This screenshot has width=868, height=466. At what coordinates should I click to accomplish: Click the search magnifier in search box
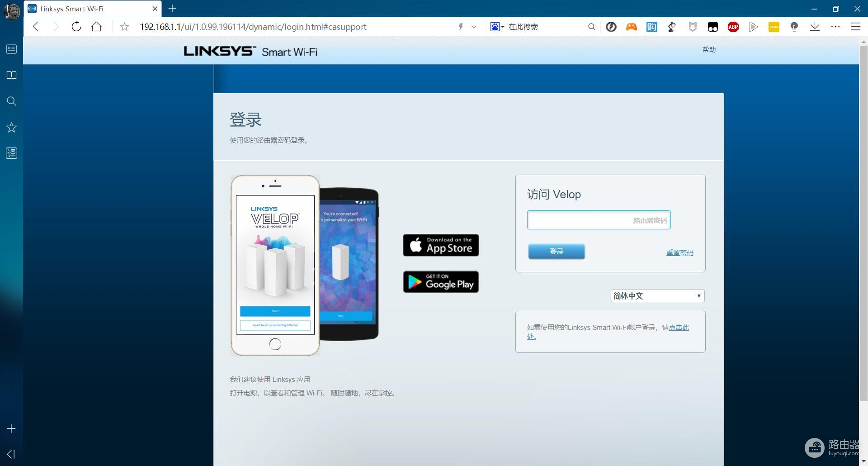[x=591, y=27]
